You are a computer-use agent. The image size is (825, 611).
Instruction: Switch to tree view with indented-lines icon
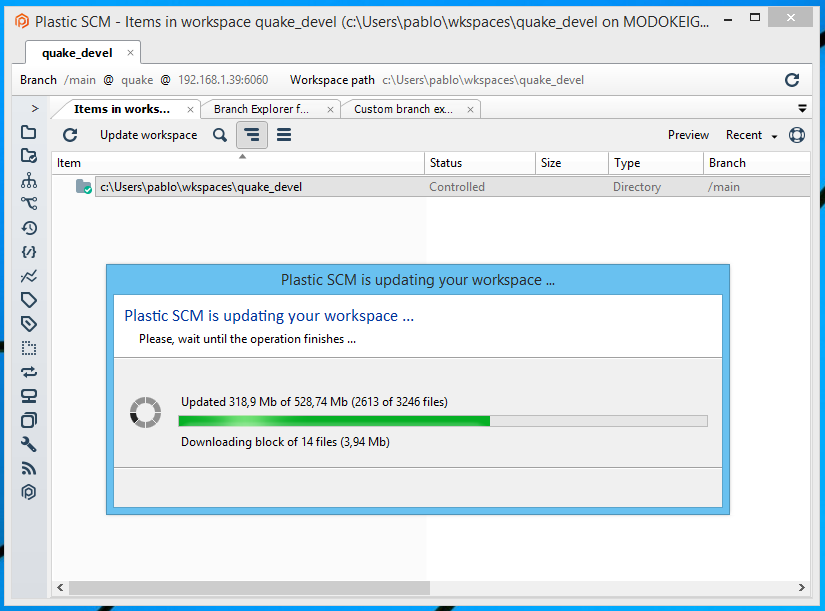pyautogui.click(x=252, y=135)
